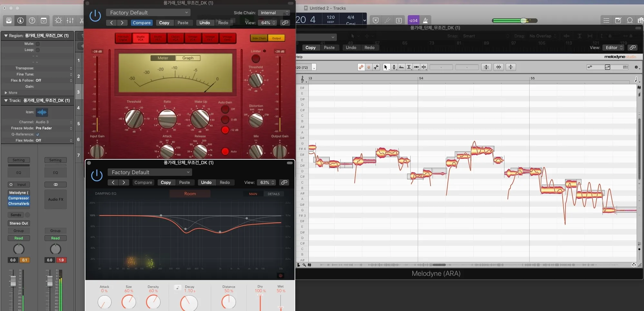Click Melodyne correct pitch macro icon

coord(486,67)
